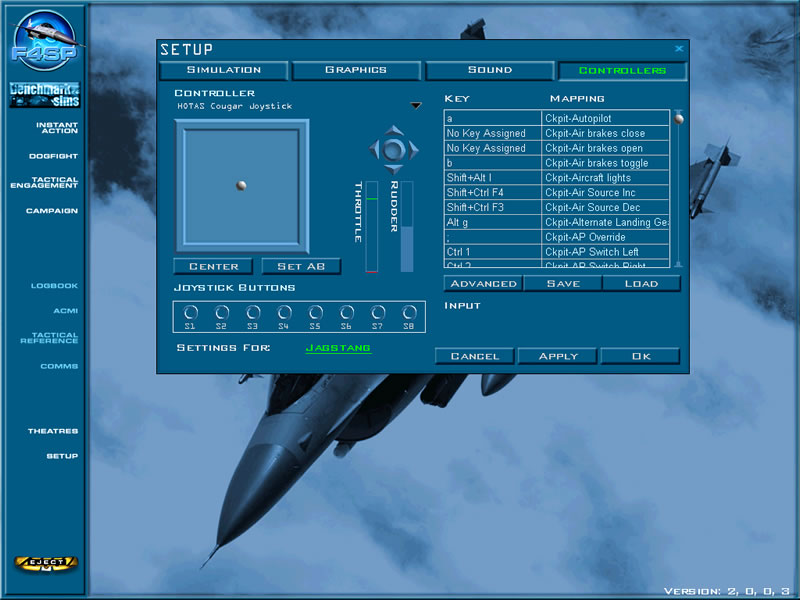Click the POV hat switch indicator

pos(393,150)
